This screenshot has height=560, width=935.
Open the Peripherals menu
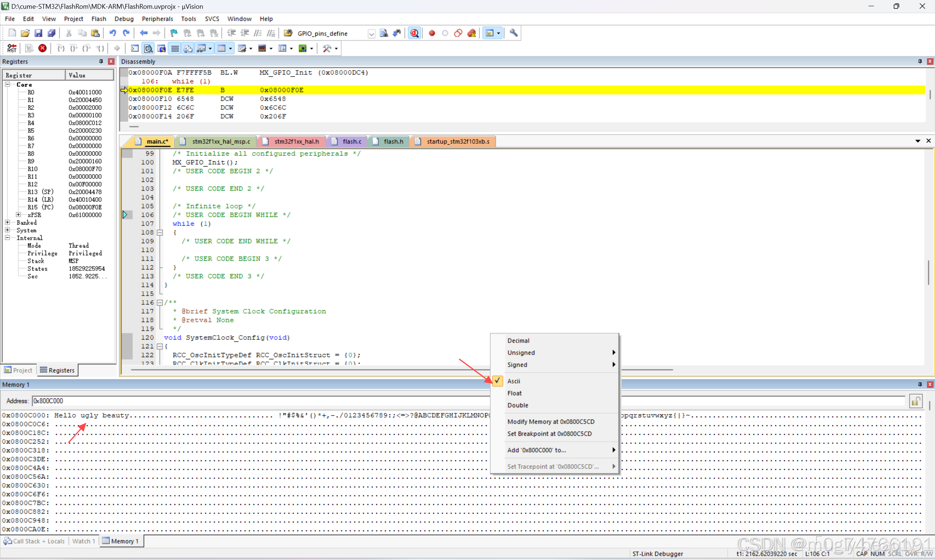(x=157, y=19)
